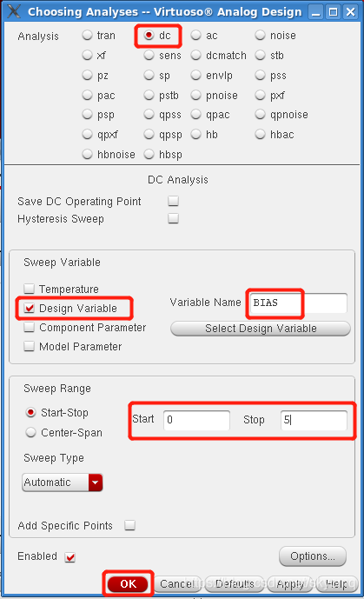
Task: Enable Add Specific Points checkbox
Action: (x=129, y=525)
